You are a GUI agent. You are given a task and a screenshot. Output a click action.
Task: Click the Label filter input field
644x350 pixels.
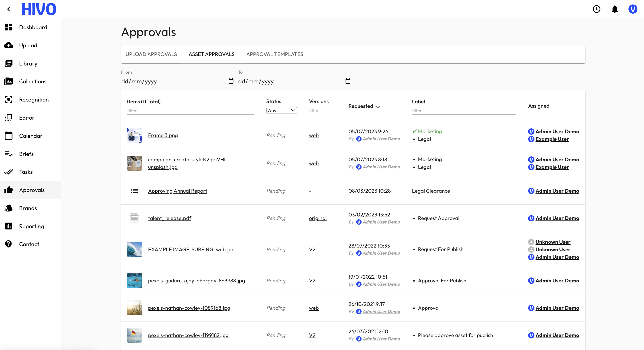(x=464, y=111)
